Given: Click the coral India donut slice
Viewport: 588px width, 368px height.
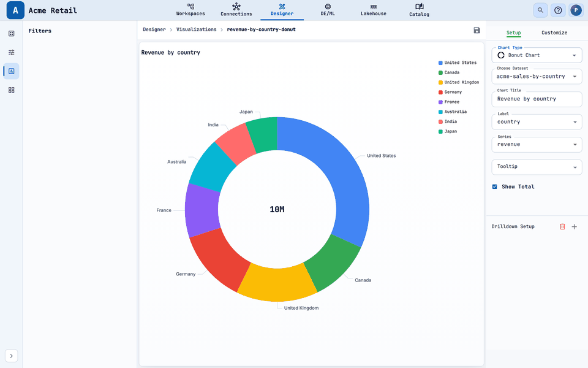Looking at the screenshot, I should point(235,143).
